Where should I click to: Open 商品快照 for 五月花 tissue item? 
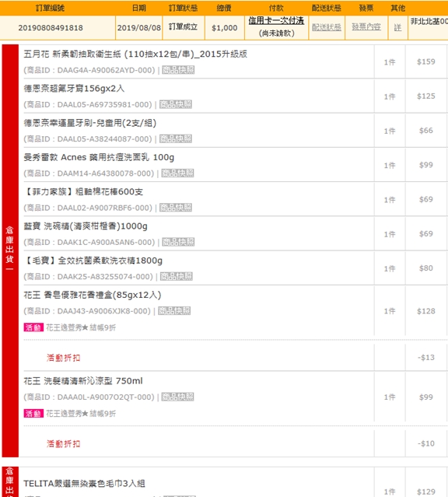tap(178, 70)
